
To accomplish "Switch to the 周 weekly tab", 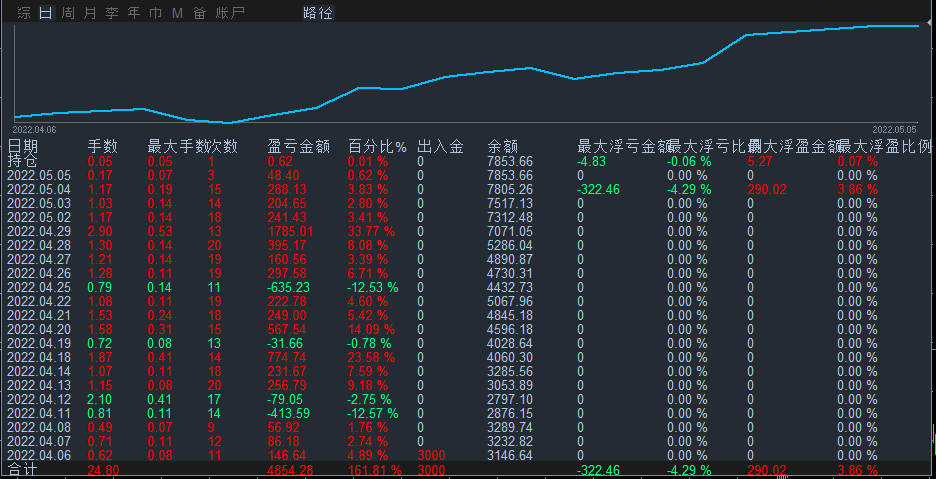I will coord(68,13).
